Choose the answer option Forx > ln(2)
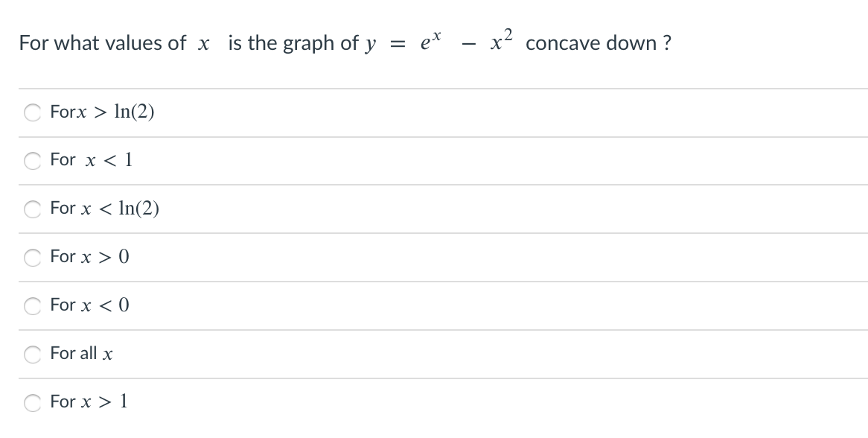The image size is (868, 438). tap(101, 112)
